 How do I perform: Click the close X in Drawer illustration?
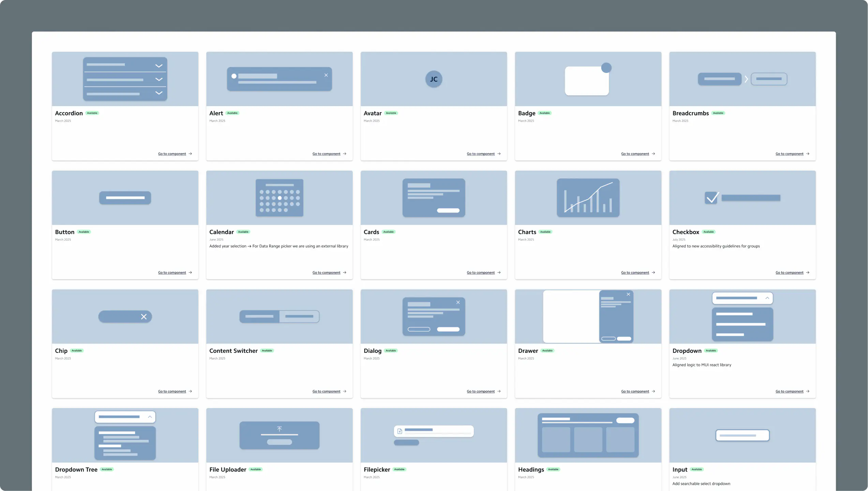coord(628,294)
